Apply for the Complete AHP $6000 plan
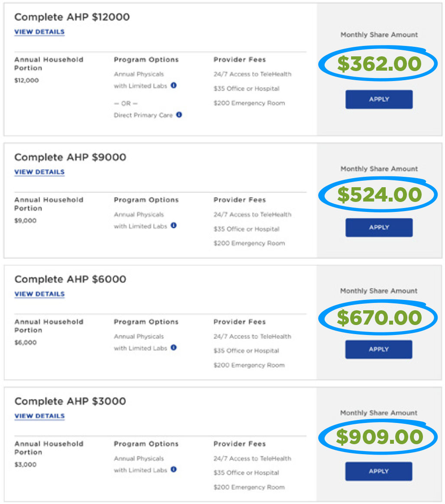445x504 pixels. (x=379, y=349)
